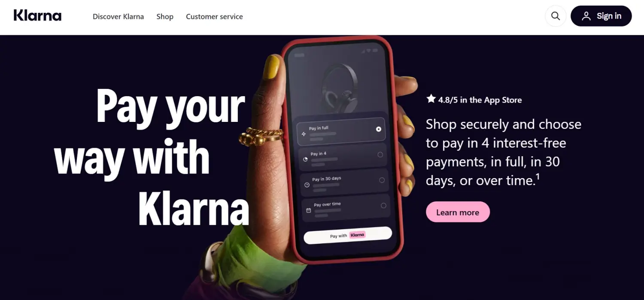Click the clock icon beside Pay in 30 days
644x300 pixels.
click(x=307, y=185)
